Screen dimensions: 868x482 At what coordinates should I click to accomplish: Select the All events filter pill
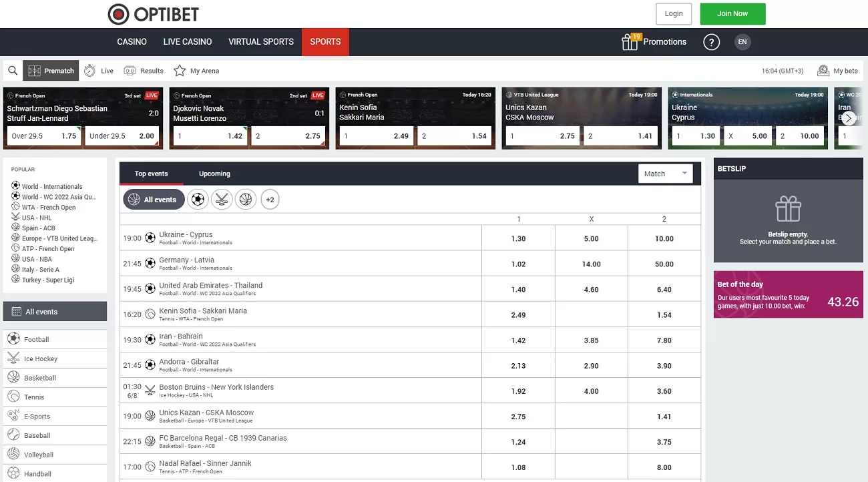(x=154, y=199)
